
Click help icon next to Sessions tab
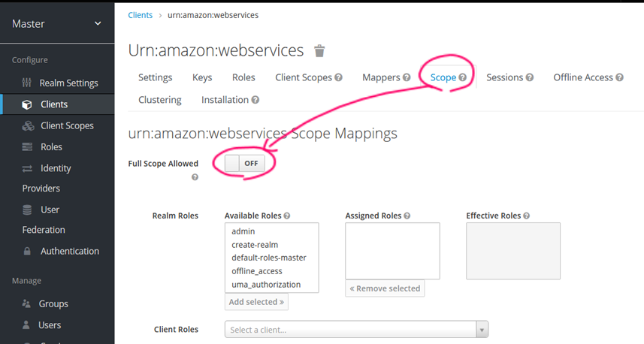click(530, 77)
